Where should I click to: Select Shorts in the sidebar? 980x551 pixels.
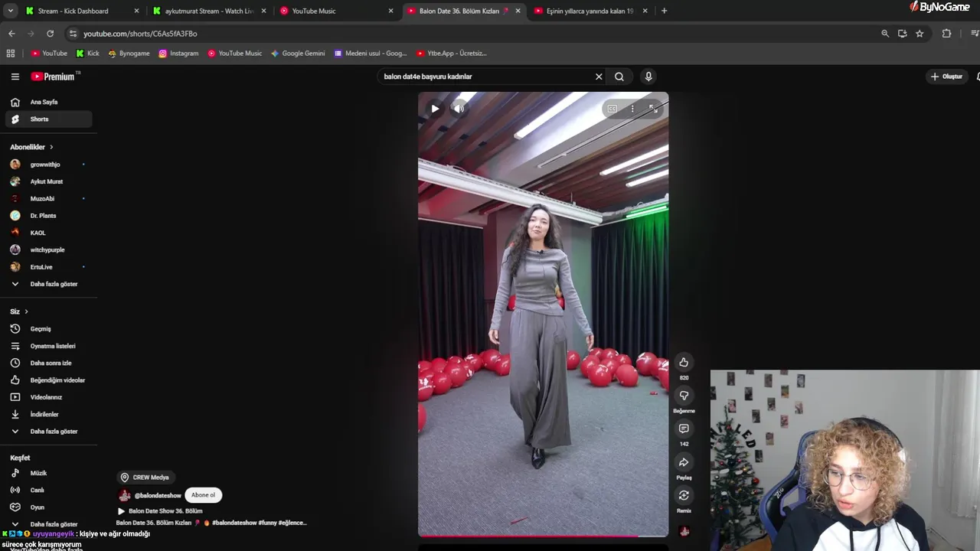click(x=49, y=119)
